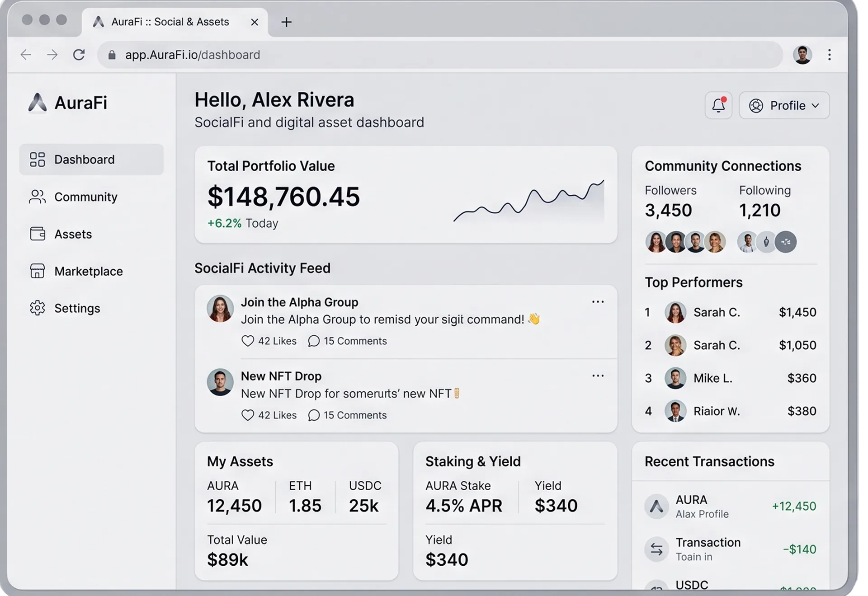Open a new browser tab

pos(286,22)
